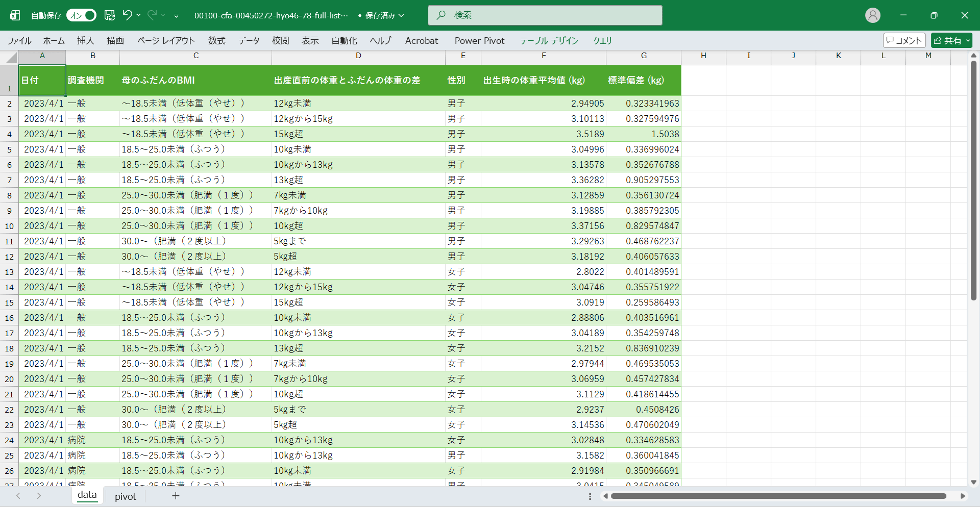This screenshot has width=980, height=507.
Task: Click the 検索 search box
Action: tap(545, 15)
